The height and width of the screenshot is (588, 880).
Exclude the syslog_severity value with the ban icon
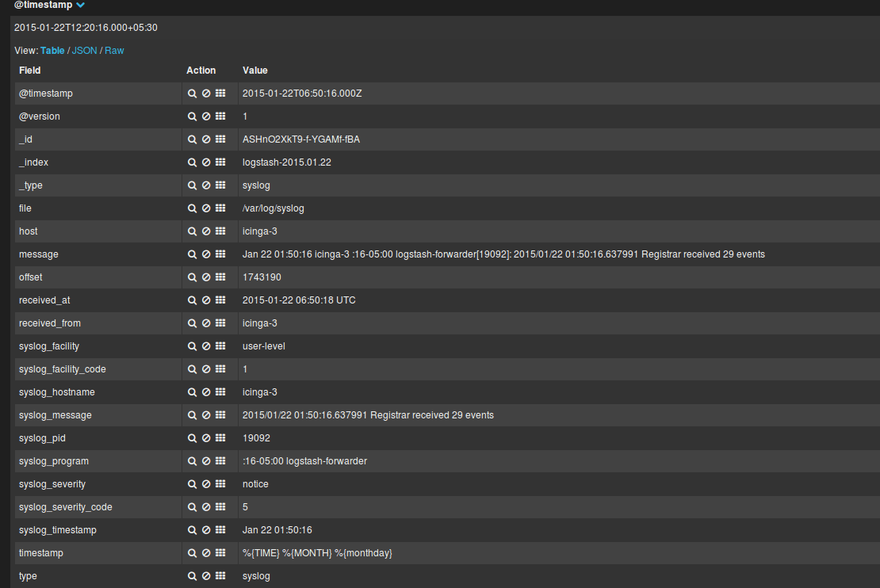[205, 483]
